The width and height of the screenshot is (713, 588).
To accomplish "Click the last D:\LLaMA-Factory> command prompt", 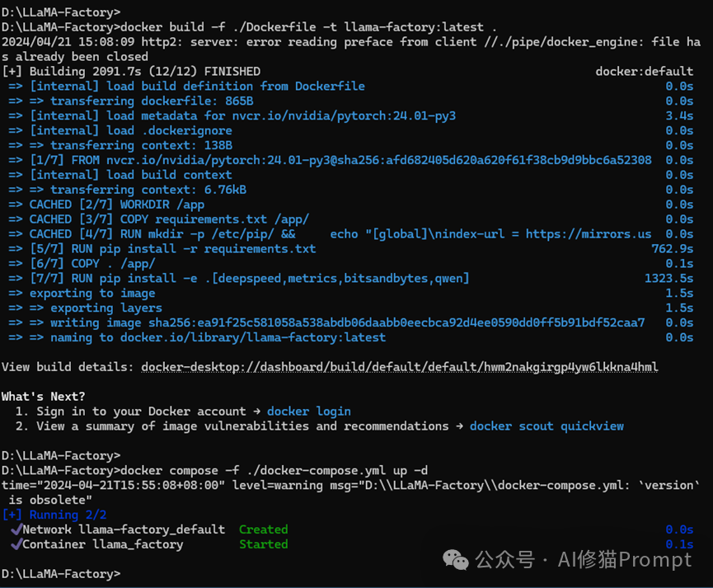I will 61,573.
